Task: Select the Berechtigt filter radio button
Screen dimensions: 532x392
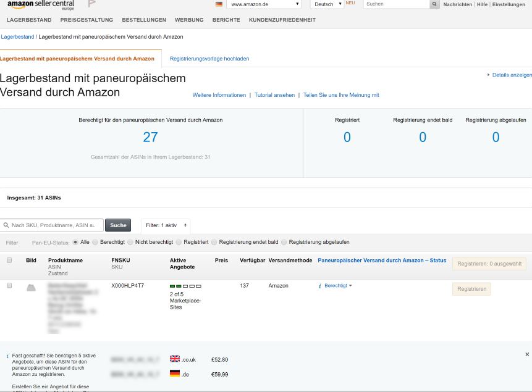Action: pyautogui.click(x=95, y=242)
